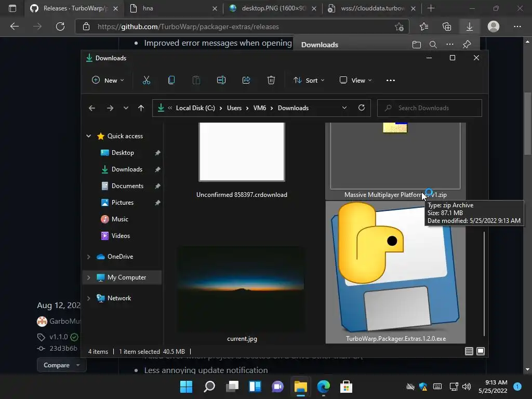Go up one folder level arrow
The image size is (532, 399).
(141, 108)
